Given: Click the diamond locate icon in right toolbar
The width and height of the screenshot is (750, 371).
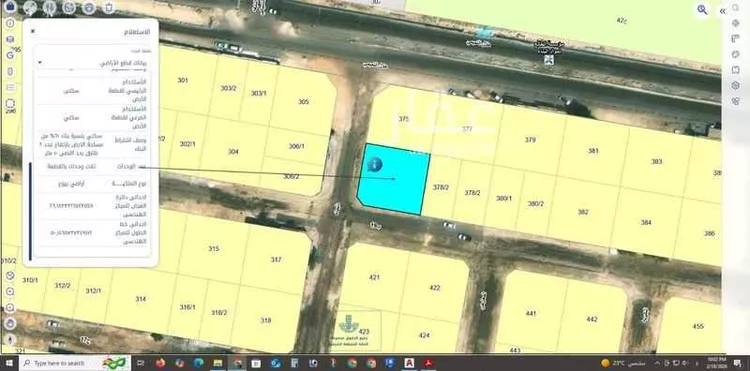Looking at the screenshot, I should tap(736, 23).
